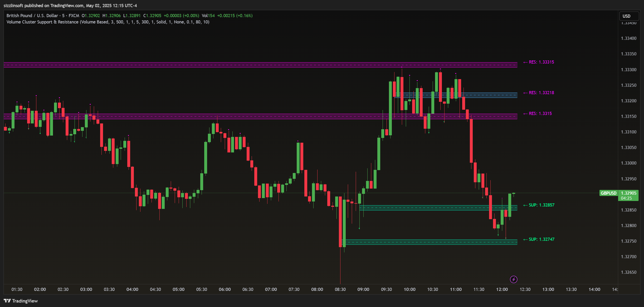The height and width of the screenshot is (307, 644).
Task: Click the purple lightning bolt icon
Action: (514, 279)
